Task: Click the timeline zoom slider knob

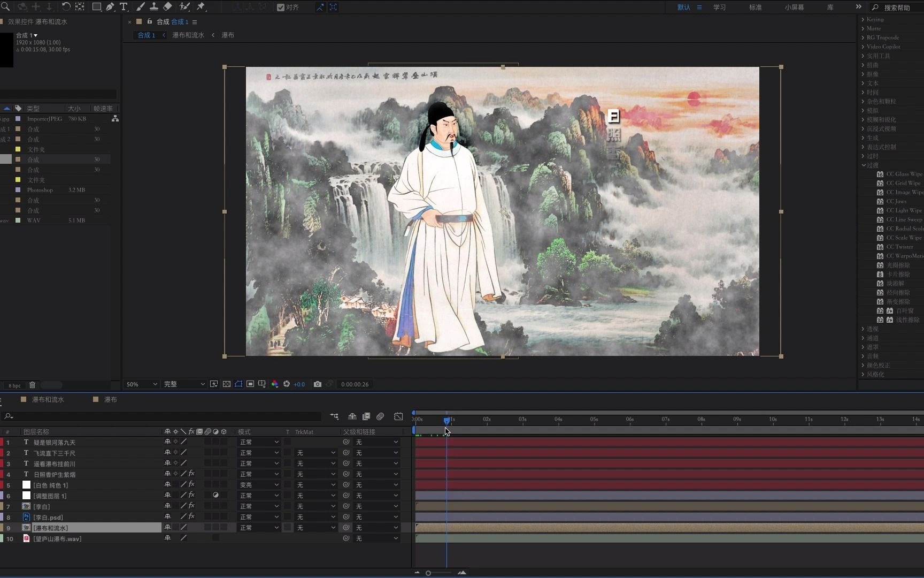Action: point(428,573)
